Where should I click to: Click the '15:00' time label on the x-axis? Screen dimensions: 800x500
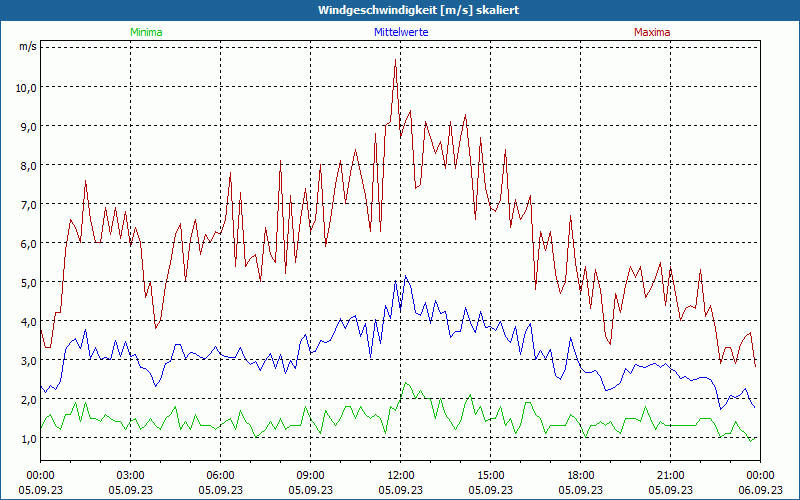[490, 476]
